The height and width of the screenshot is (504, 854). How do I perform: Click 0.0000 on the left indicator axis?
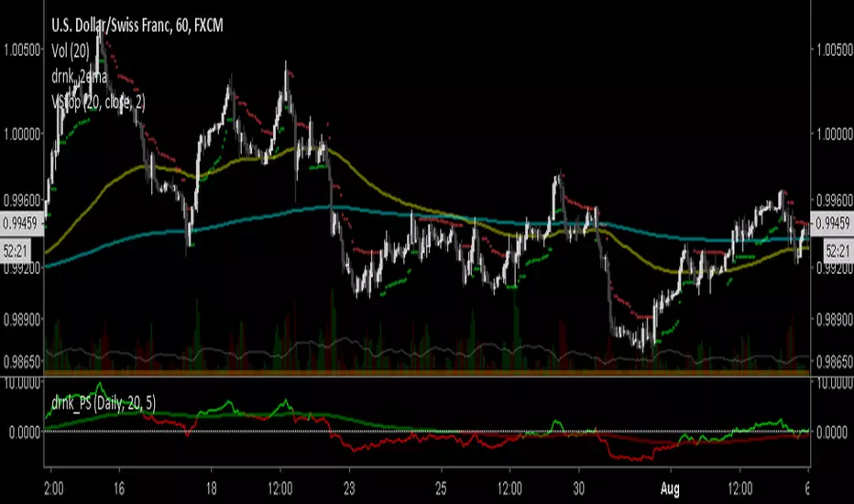click(25, 433)
